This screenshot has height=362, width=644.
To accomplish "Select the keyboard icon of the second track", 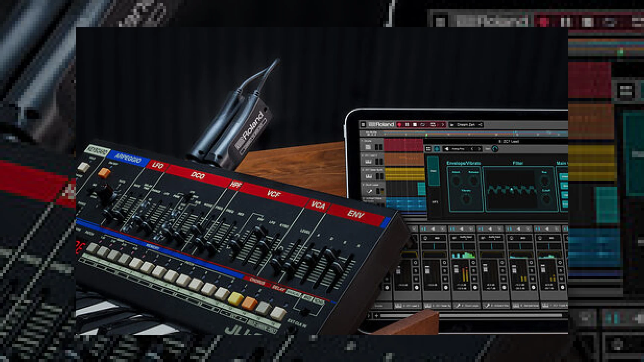I will [x=368, y=162].
